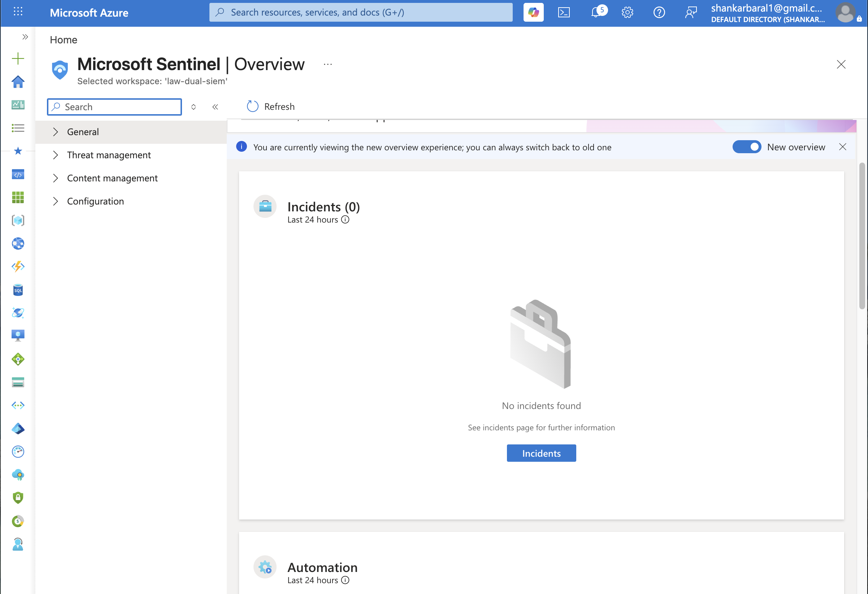
Task: Open the code-bracket window sidebar icon
Action: coord(18,175)
